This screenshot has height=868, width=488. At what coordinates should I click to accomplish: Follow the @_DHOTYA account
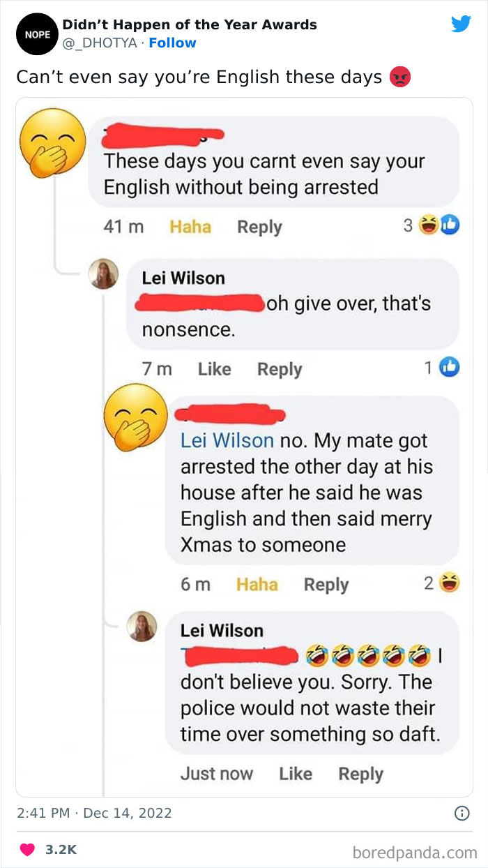(x=173, y=43)
